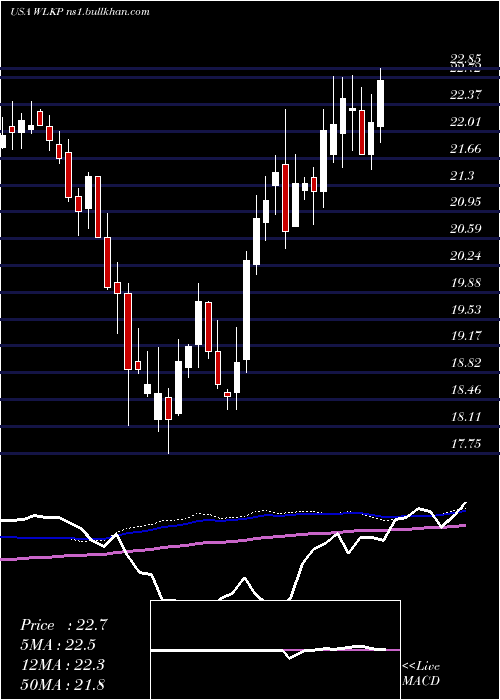Select the 20.24 price axis label
Screen dimensions: 500x700
click(x=466, y=256)
